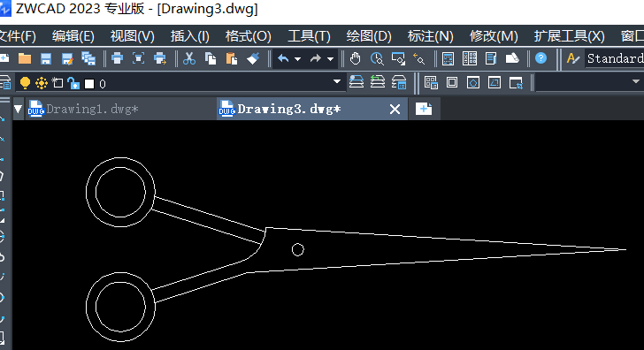Select the Pan hand tool
644x350 pixels.
point(356,58)
